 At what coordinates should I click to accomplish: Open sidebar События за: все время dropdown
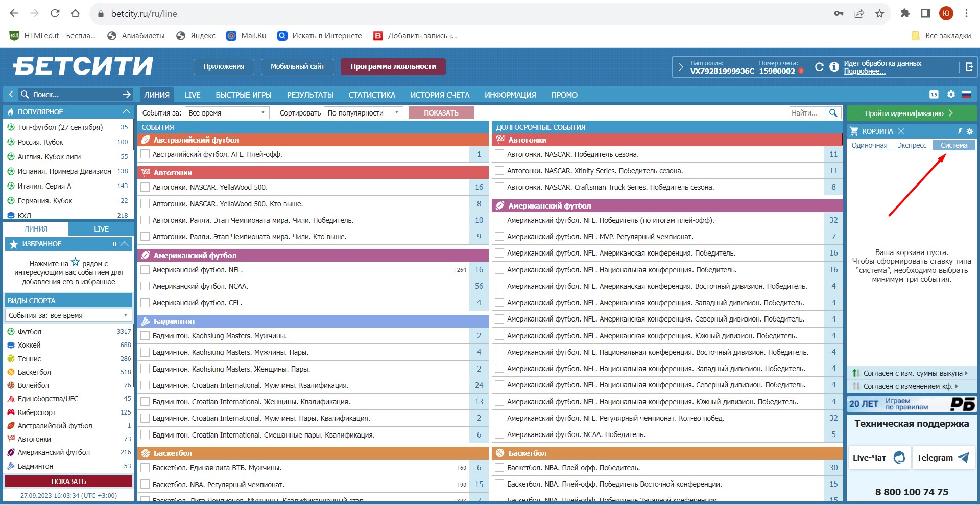click(68, 315)
